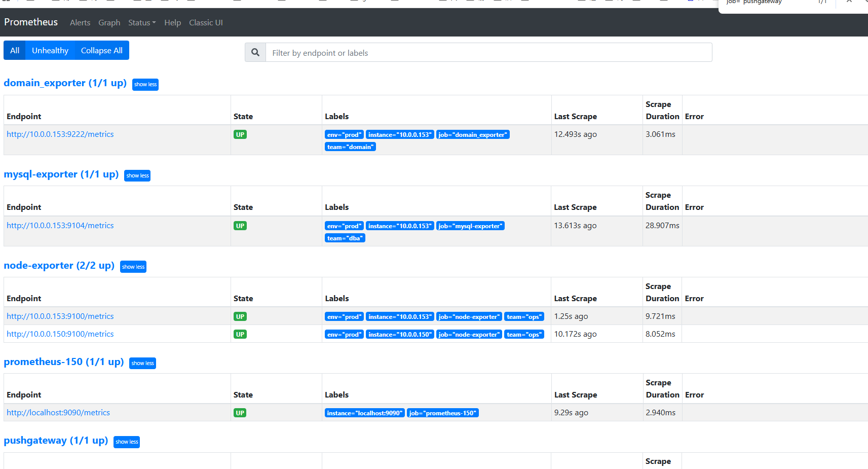Open http://10.0.0.150:9100/metrics endpoint
This screenshot has width=868, height=469.
point(60,334)
